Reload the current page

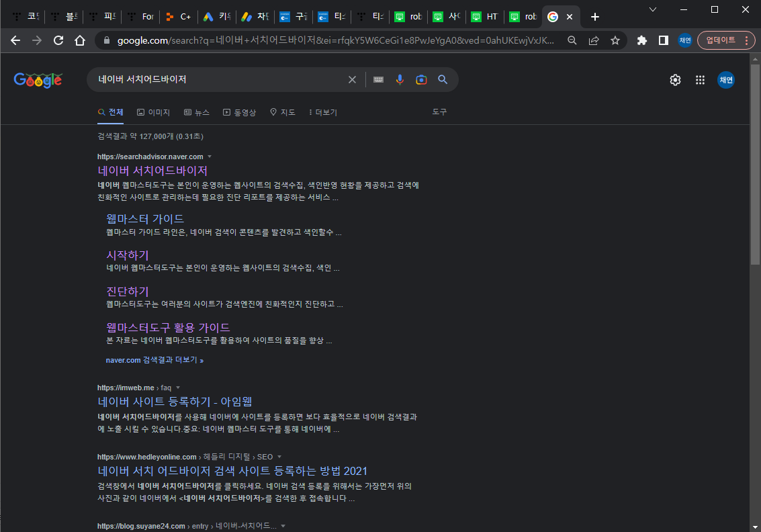(58, 40)
